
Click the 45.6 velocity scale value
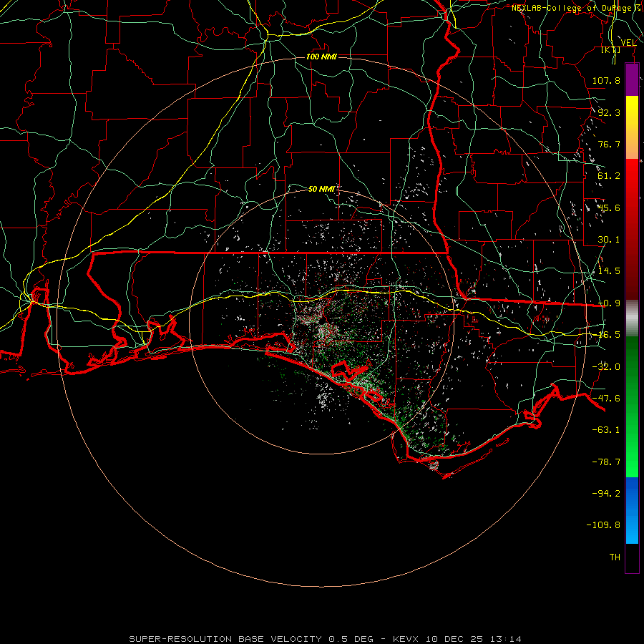click(609, 208)
